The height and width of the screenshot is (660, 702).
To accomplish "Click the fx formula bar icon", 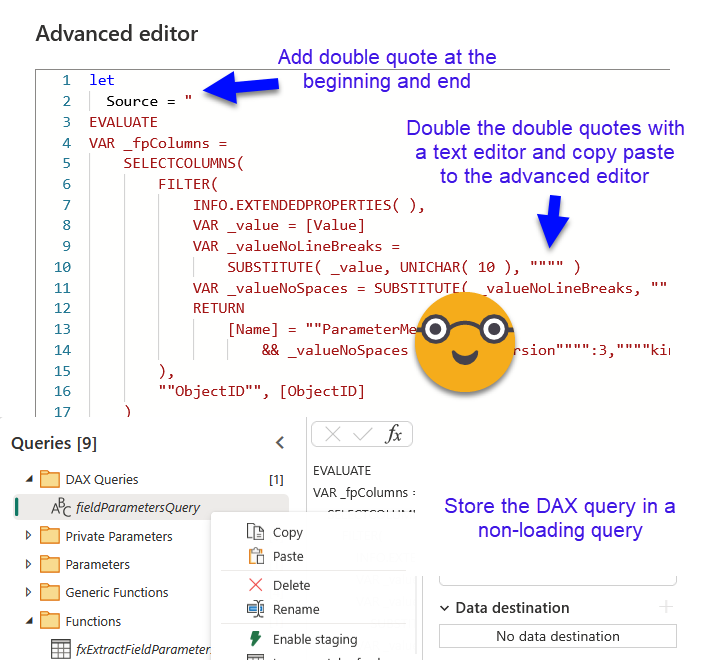I will tap(394, 434).
